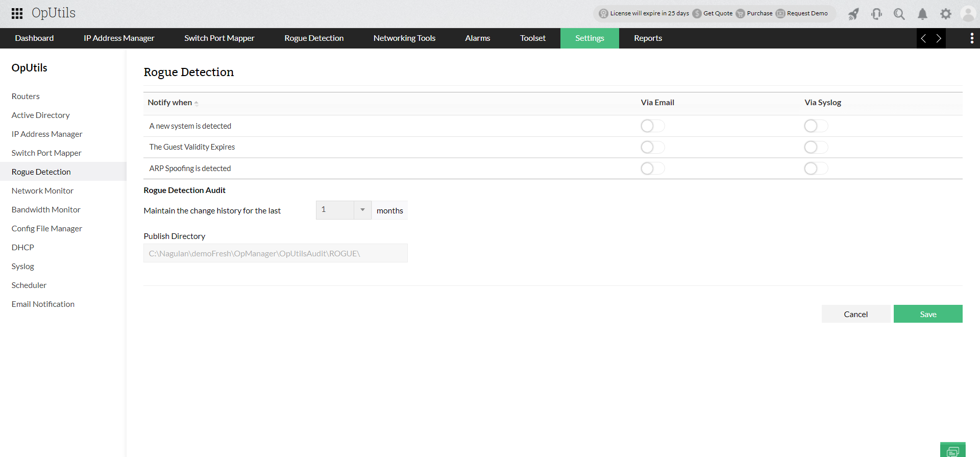The height and width of the screenshot is (457, 980).
Task: Click the Get Quote dollar icon
Action: 697,14
